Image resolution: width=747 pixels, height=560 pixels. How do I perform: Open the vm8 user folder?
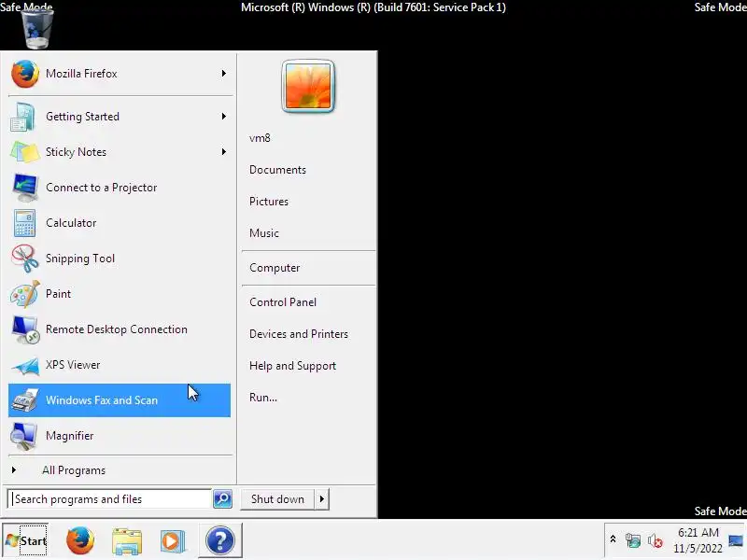pyautogui.click(x=260, y=138)
